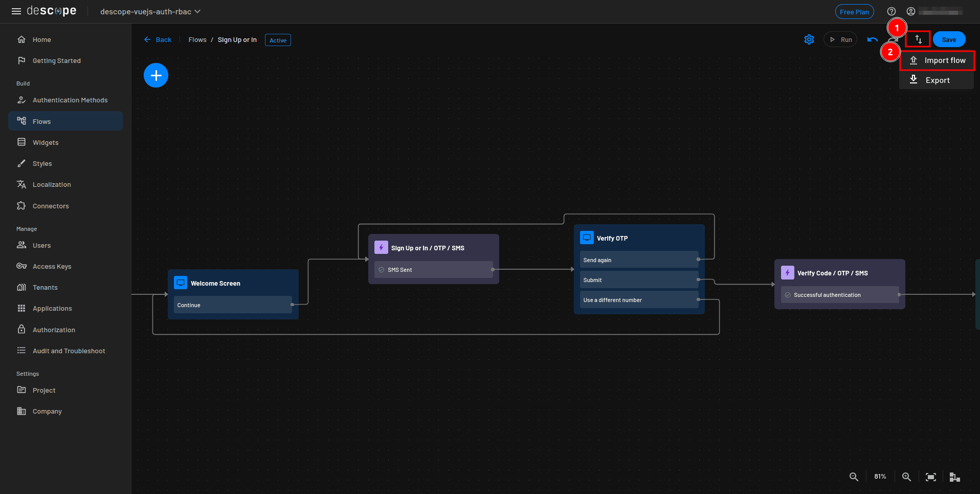Open the hamburger menu next to the Descope logo
The height and width of the screenshot is (494, 980).
point(16,11)
